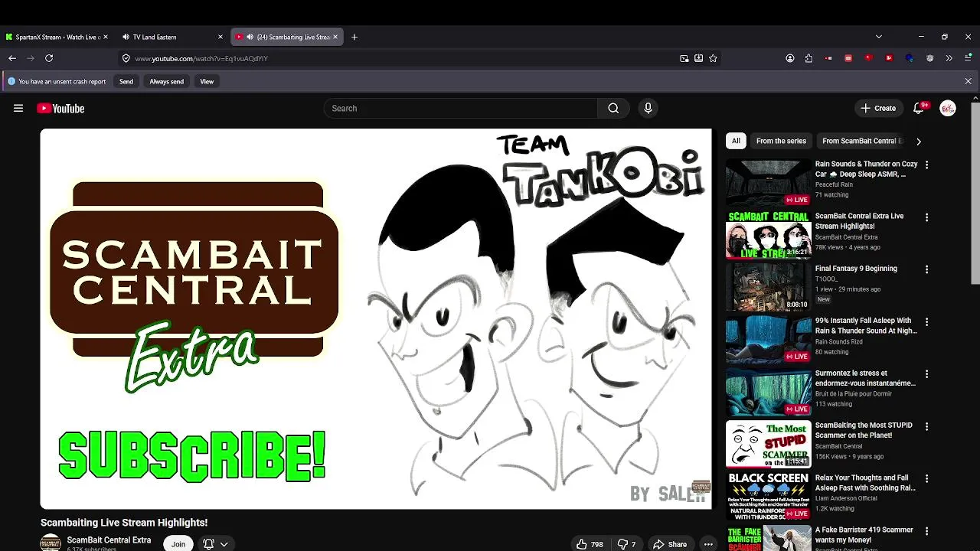Start voice search with the microphone

[648, 109]
